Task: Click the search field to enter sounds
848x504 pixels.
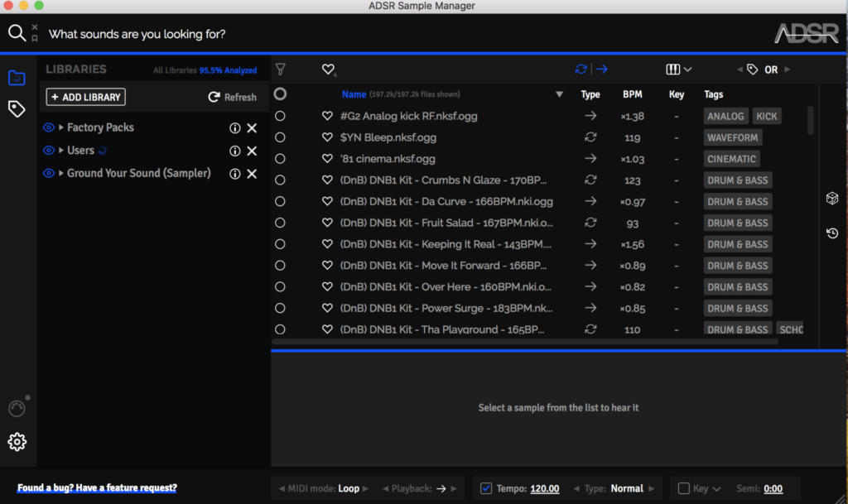Action: [x=331, y=34]
